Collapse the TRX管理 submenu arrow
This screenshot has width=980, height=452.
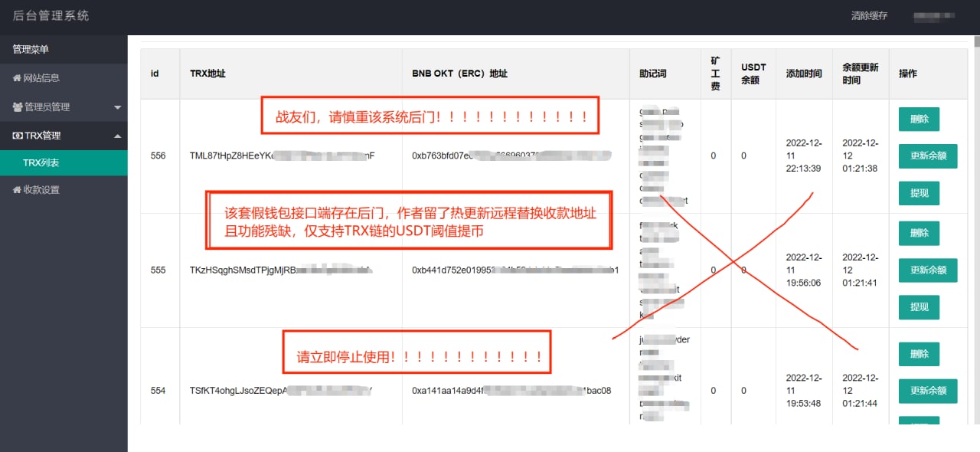click(x=117, y=136)
